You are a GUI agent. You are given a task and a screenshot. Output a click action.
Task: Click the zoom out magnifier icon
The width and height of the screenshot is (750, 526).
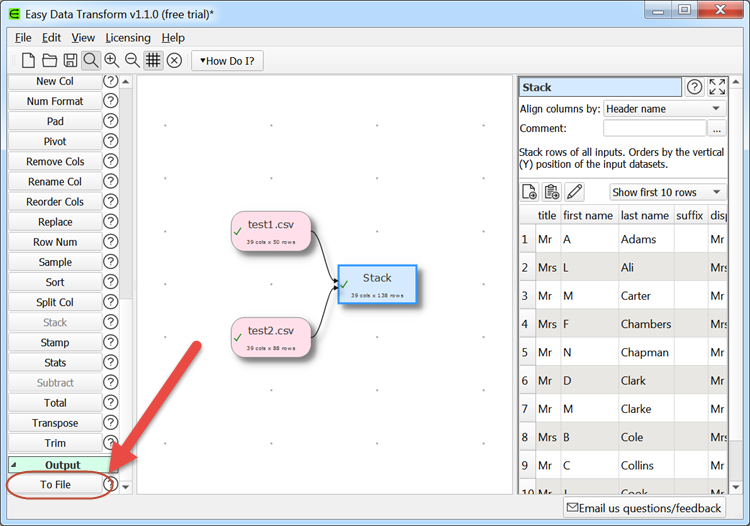(x=132, y=61)
